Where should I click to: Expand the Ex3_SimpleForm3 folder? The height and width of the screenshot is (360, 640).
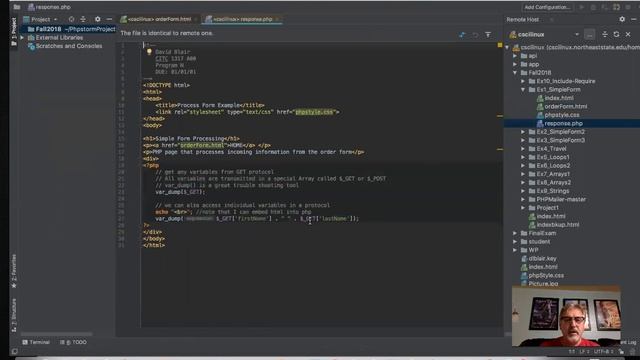523,140
